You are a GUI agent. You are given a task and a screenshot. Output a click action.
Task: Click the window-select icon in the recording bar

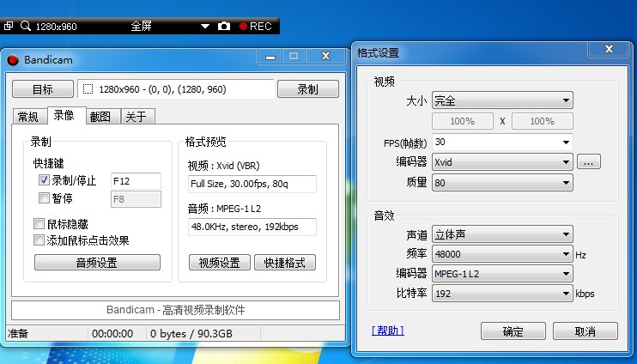[9, 26]
